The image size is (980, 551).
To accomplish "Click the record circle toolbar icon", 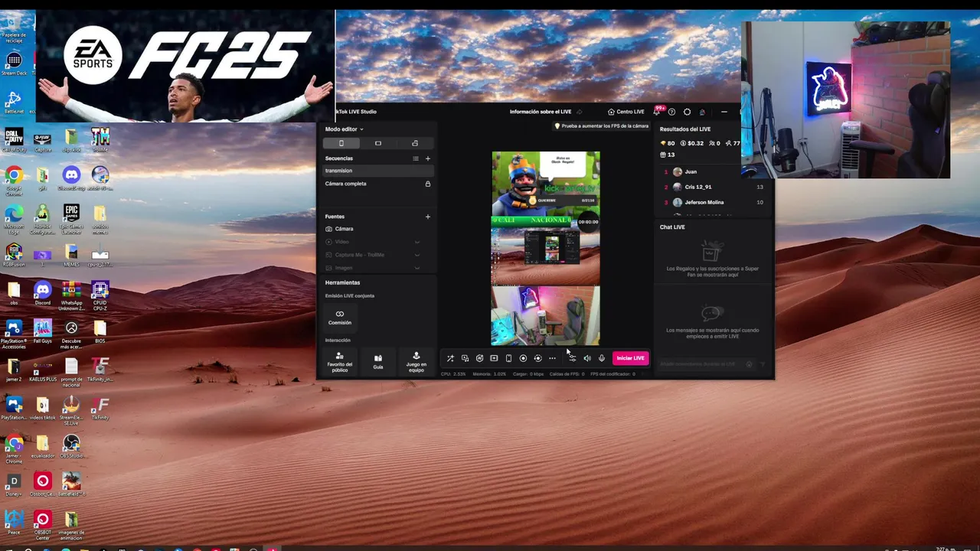I will pyautogui.click(x=523, y=358).
